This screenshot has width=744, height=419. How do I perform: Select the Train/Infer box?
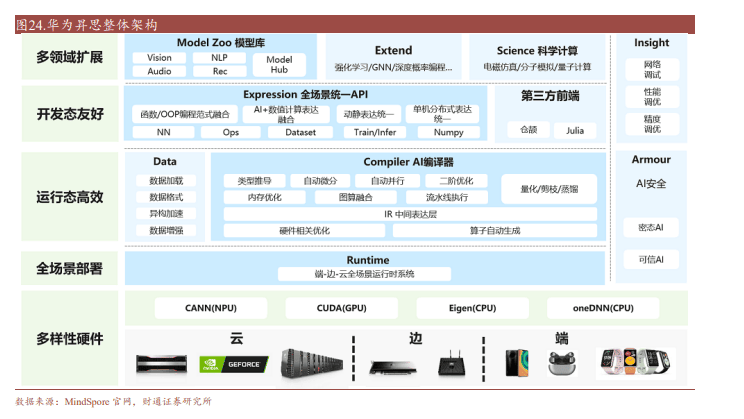[374, 132]
